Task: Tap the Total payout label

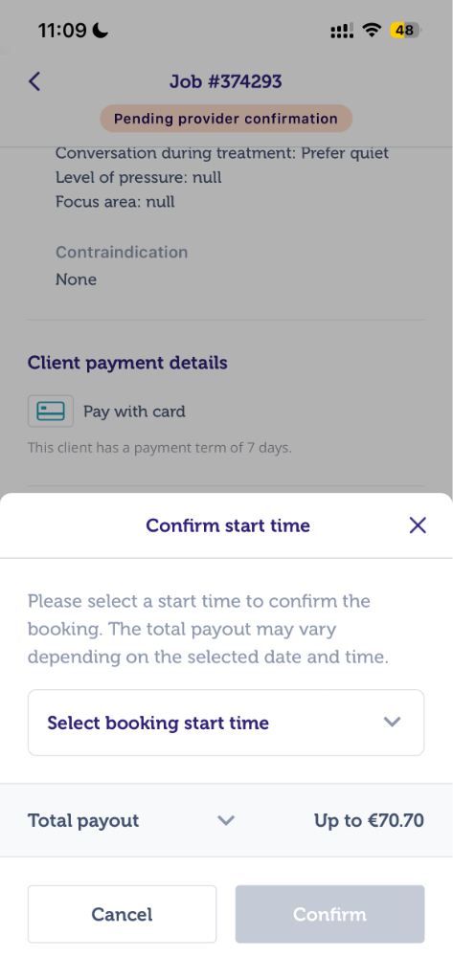Action: pos(83,820)
